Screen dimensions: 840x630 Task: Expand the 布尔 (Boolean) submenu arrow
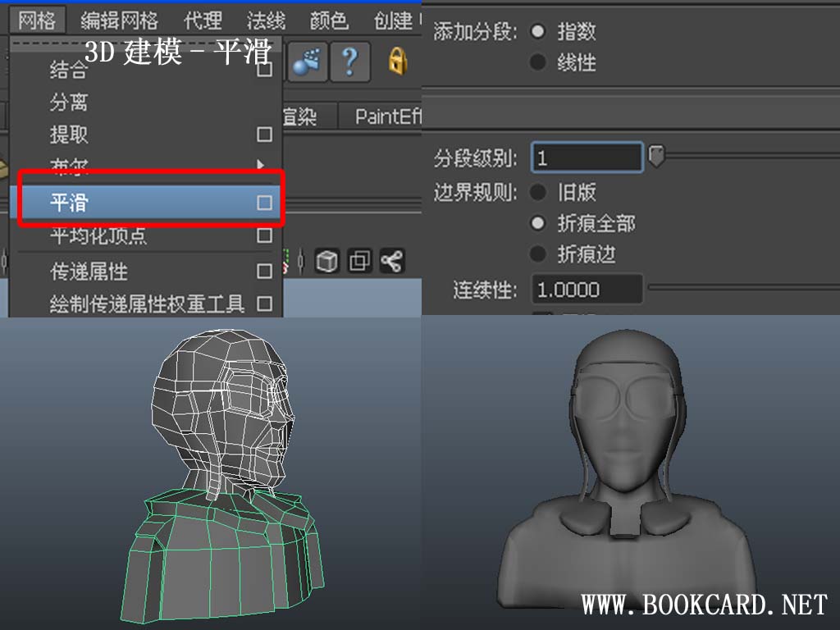point(261,165)
